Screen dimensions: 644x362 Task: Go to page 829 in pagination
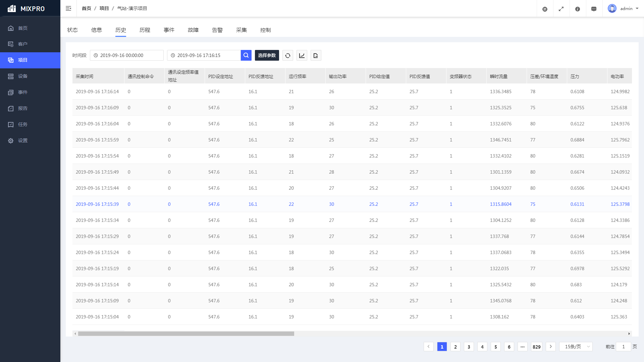536,347
